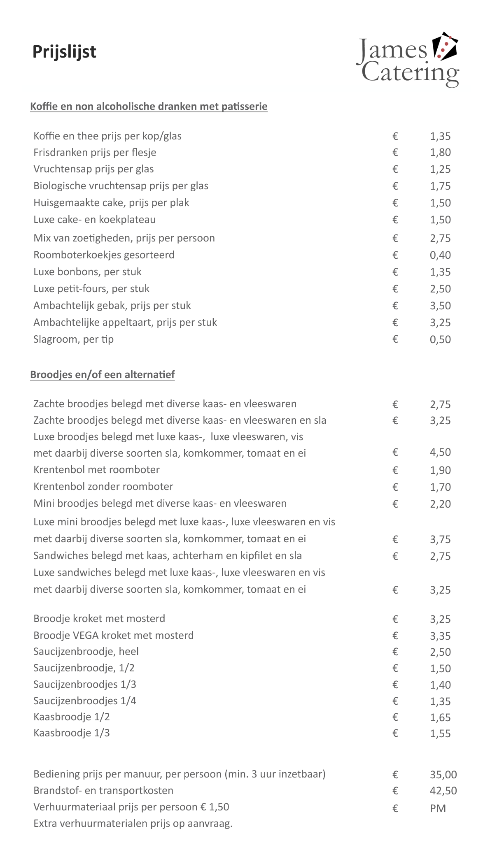Click the James Catering logo
The height and width of the screenshot is (868, 490).
[x=408, y=59]
